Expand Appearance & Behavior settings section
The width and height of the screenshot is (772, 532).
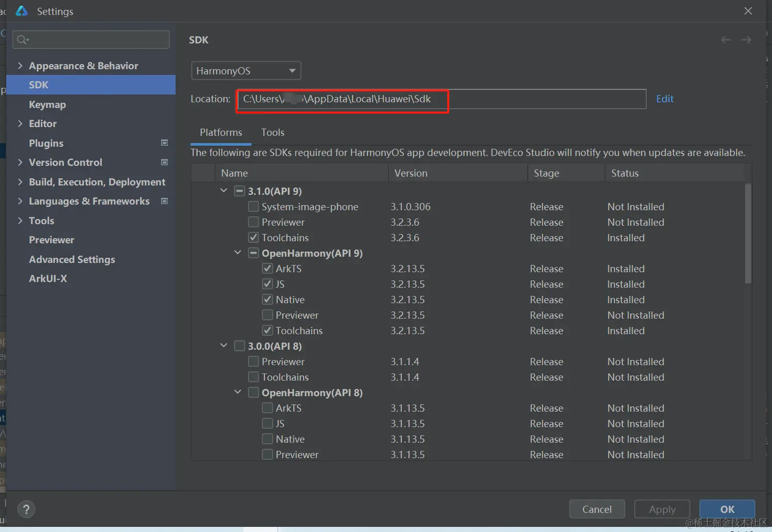coord(20,66)
